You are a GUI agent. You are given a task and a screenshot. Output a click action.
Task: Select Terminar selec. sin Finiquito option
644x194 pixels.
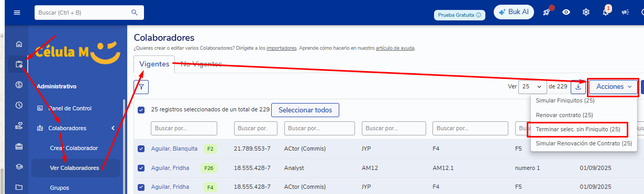coord(578,129)
